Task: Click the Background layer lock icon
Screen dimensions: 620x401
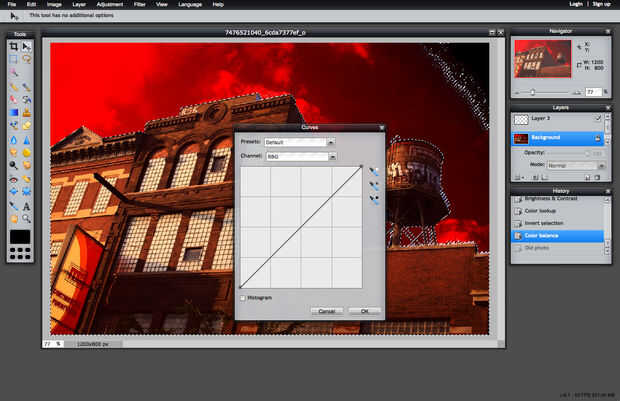Action: [597, 138]
